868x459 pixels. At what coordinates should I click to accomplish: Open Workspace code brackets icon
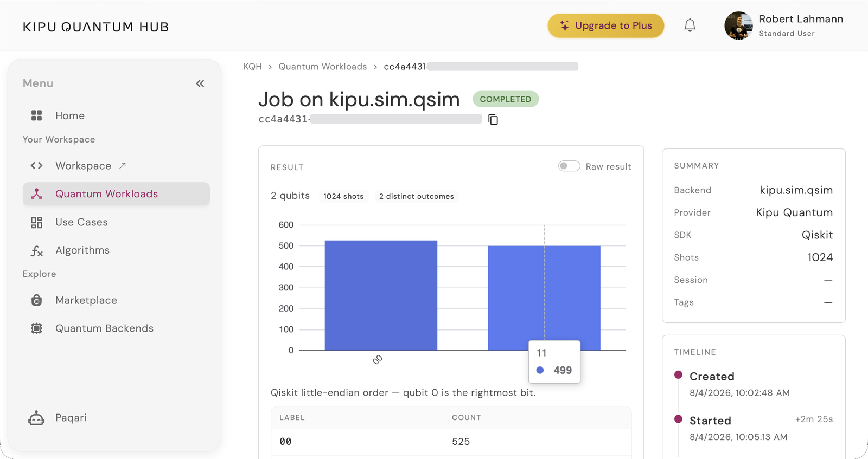coord(36,166)
